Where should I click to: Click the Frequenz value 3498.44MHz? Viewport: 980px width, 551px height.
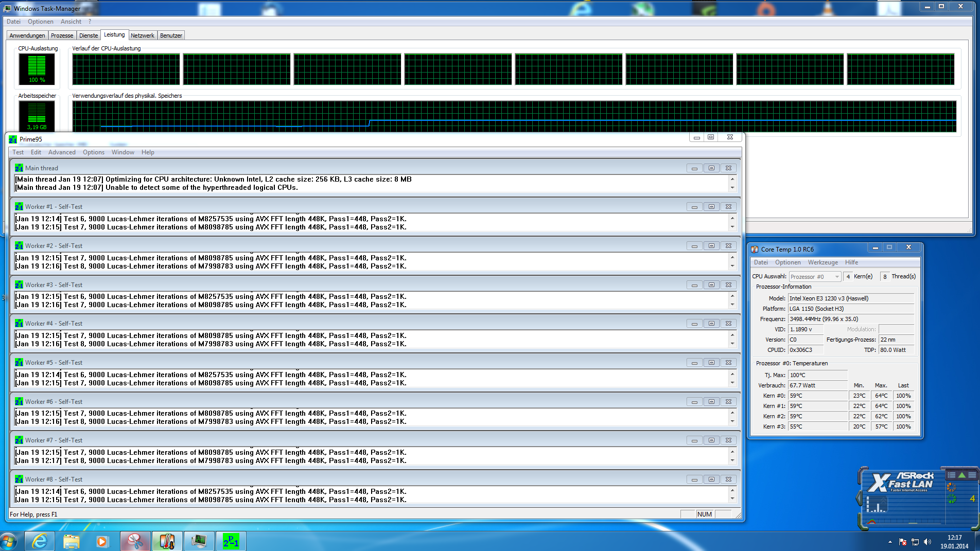pyautogui.click(x=851, y=319)
